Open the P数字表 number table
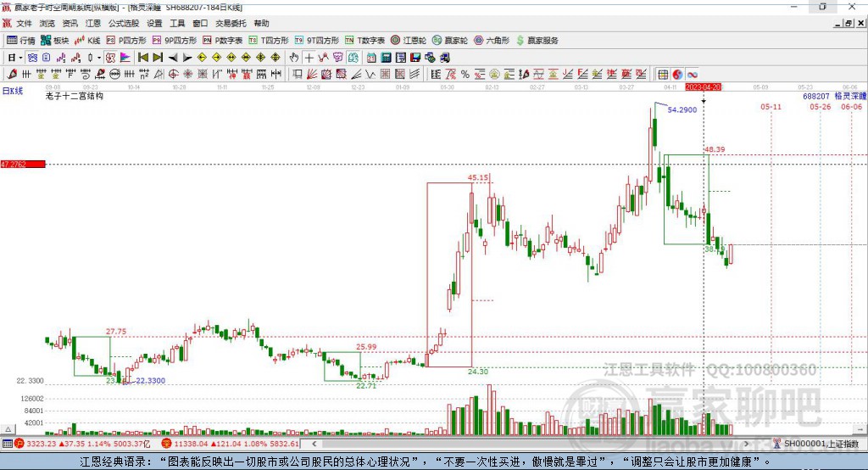Screen dimensions: 868x470 point(223,41)
